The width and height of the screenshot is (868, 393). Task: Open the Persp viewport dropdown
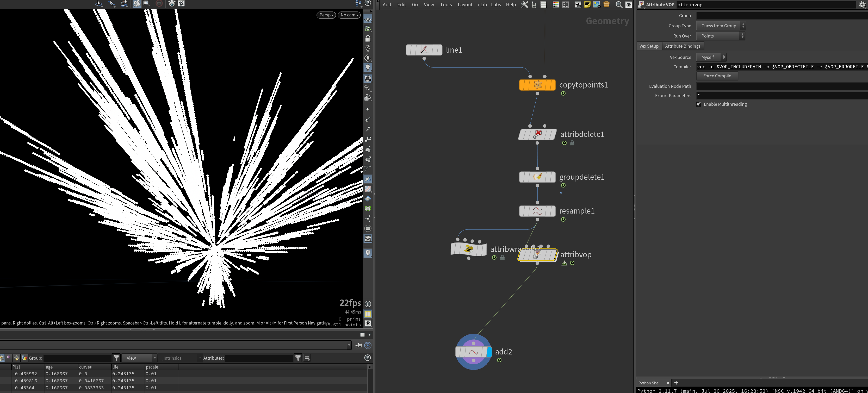(x=326, y=15)
